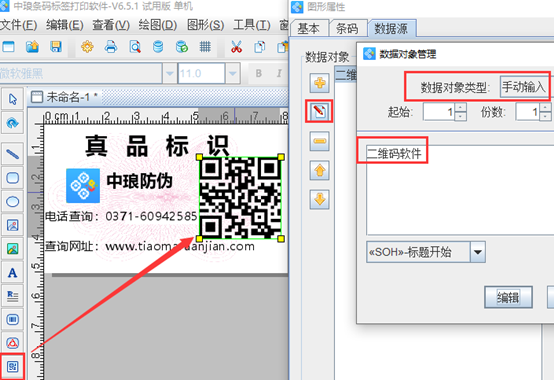Switch to the 数据源 tab
The image size is (554, 380).
pos(391,28)
